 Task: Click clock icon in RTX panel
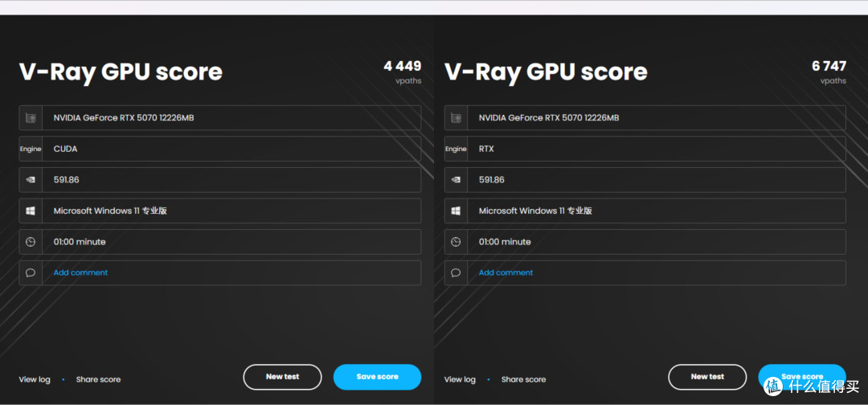tap(456, 242)
